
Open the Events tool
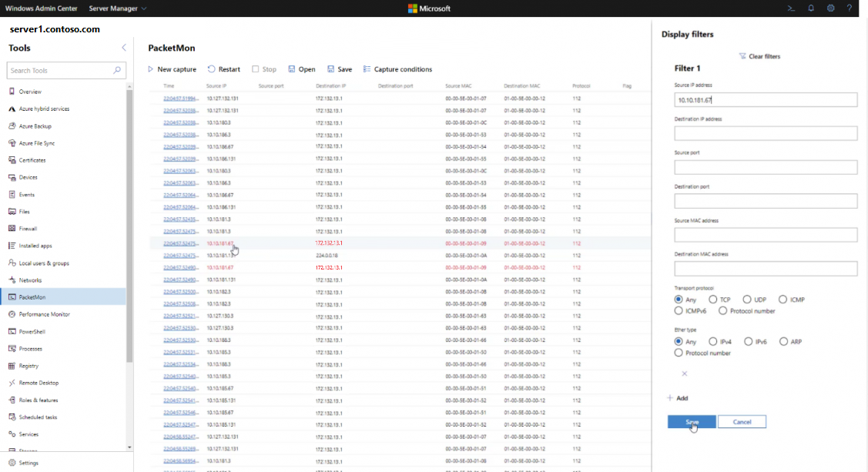[x=26, y=195]
